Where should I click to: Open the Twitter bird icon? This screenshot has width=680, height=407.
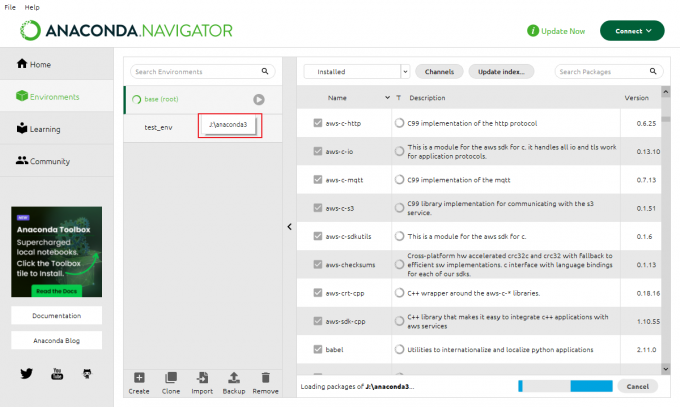click(26, 373)
